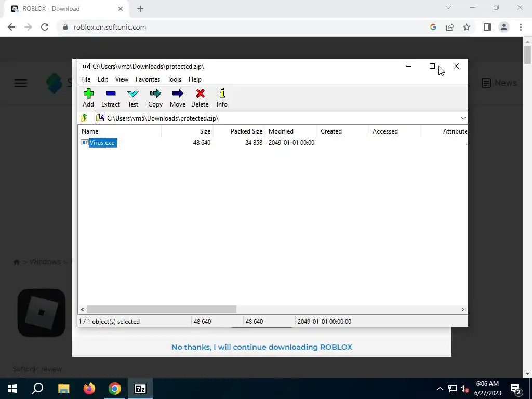This screenshot has height=399, width=532.
Task: Click the 24 858 packed size cell
Action: pos(254,143)
